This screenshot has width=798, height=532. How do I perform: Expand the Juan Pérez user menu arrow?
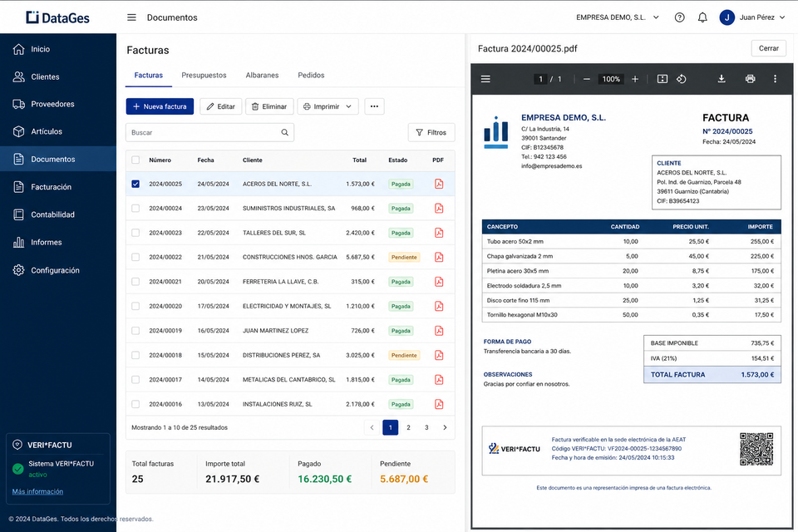point(782,17)
